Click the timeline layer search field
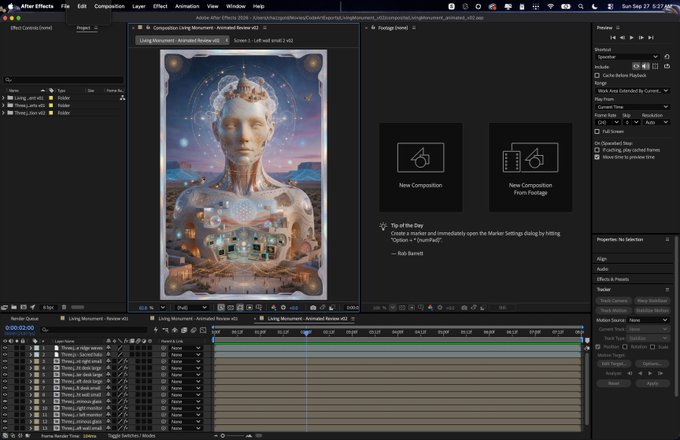Image resolution: width=680 pixels, height=440 pixels. click(94, 330)
